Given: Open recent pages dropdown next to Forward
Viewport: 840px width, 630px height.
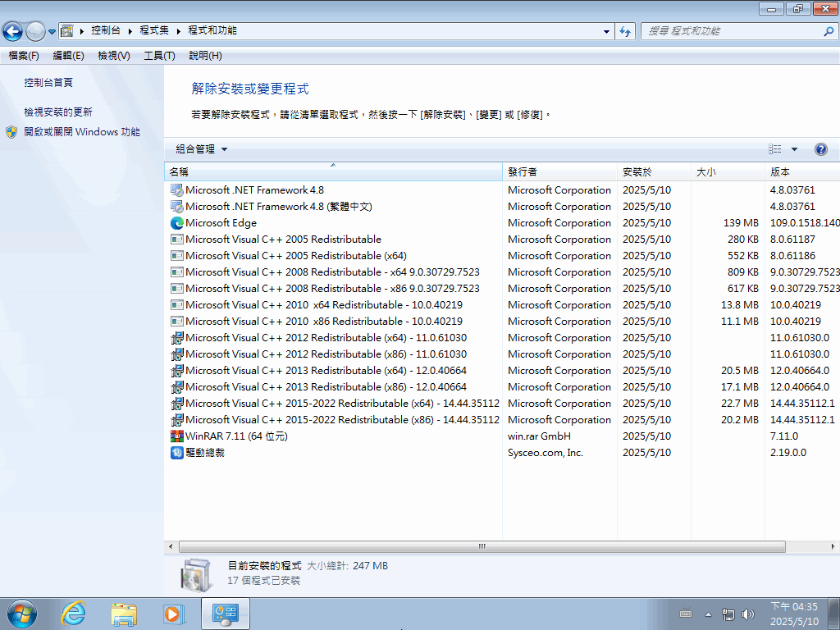Looking at the screenshot, I should click(52, 31).
